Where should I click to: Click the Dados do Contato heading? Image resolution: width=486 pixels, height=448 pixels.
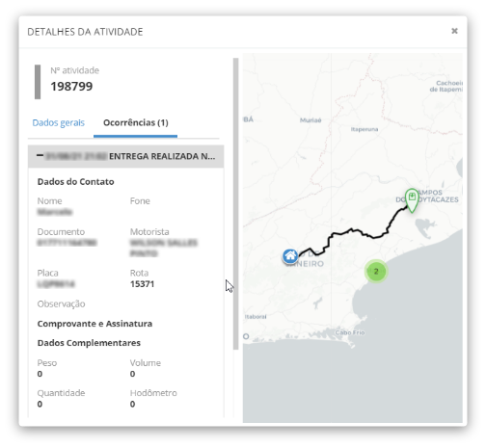[75, 181]
